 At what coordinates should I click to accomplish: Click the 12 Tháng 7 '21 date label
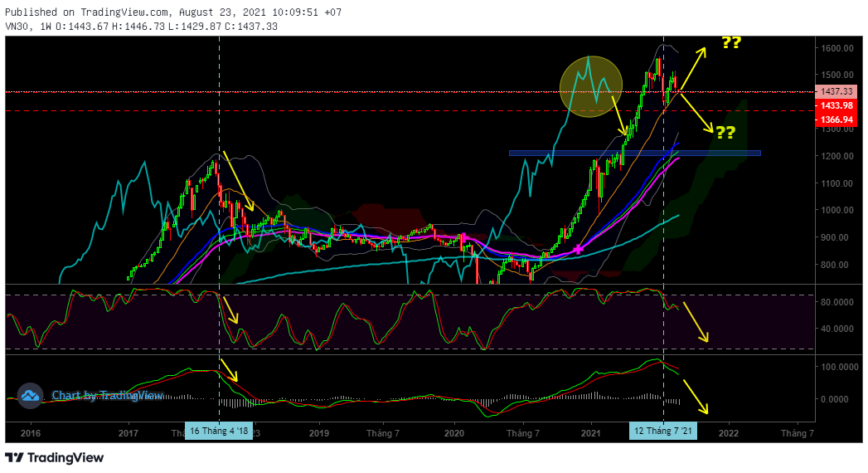pos(664,432)
